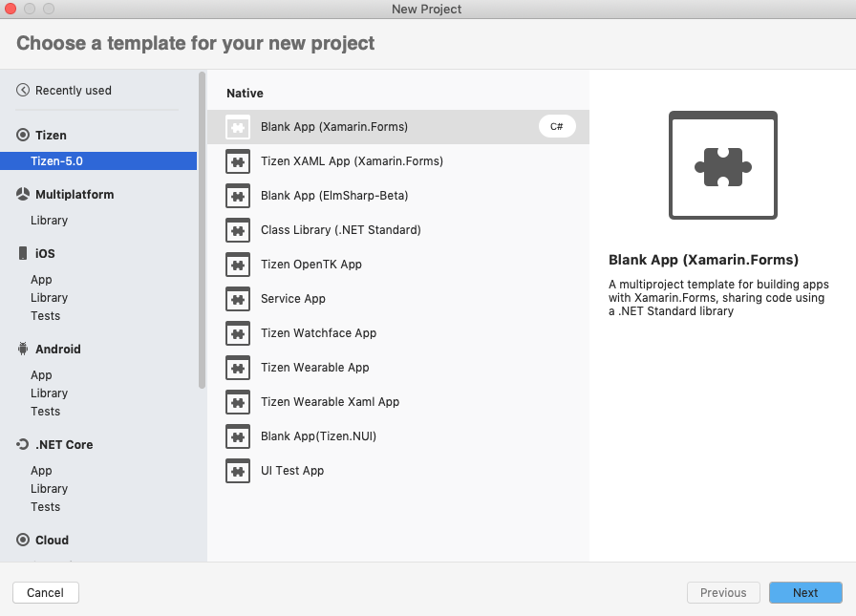Select the UI Test App template icon
This screenshot has width=856, height=616.
tap(237, 471)
